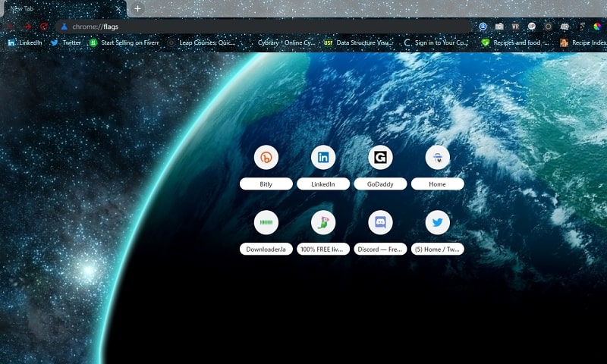Click the 'Downloader.la' shortcut label
The height and width of the screenshot is (364, 607).
point(266,249)
